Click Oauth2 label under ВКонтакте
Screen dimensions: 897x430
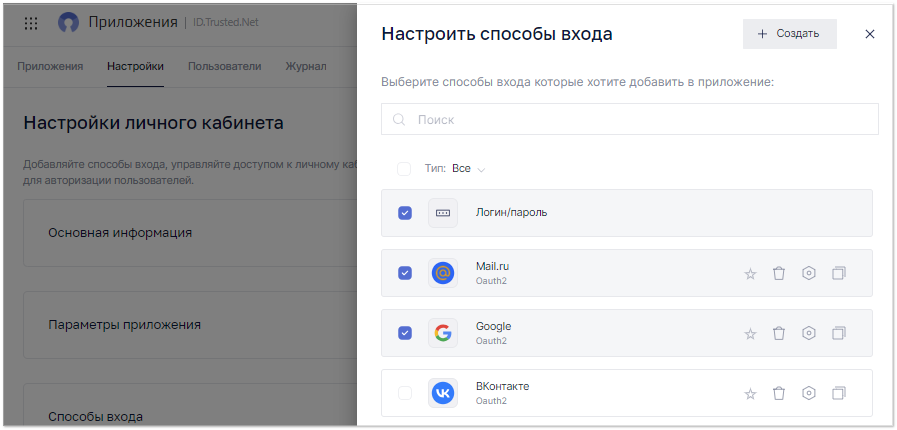pyautogui.click(x=491, y=401)
